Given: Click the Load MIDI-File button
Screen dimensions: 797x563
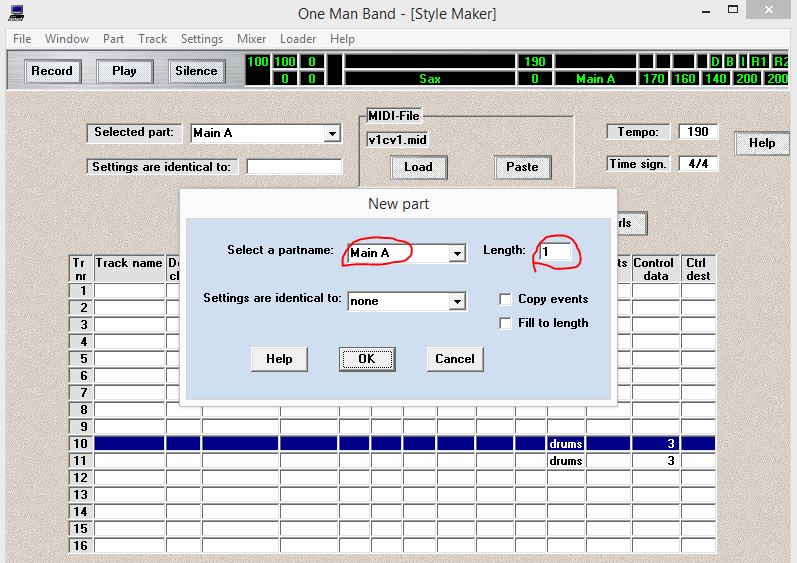Looking at the screenshot, I should (x=418, y=167).
